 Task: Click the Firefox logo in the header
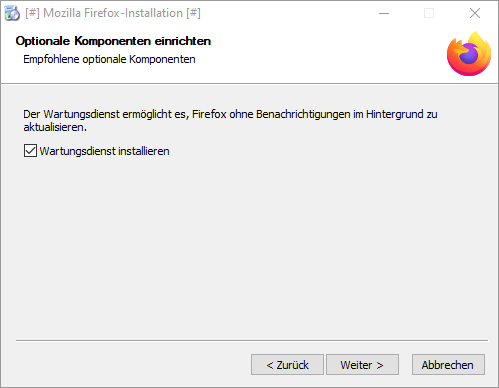[x=469, y=54]
